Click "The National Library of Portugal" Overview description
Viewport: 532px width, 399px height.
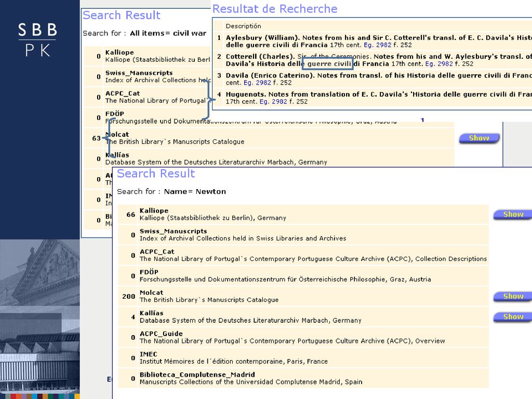(x=292, y=341)
